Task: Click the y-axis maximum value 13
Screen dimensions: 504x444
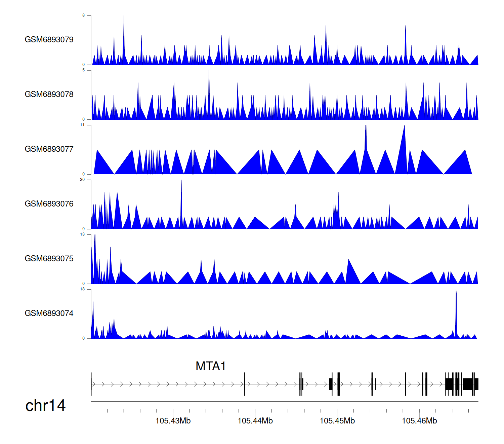Action: 82,234
